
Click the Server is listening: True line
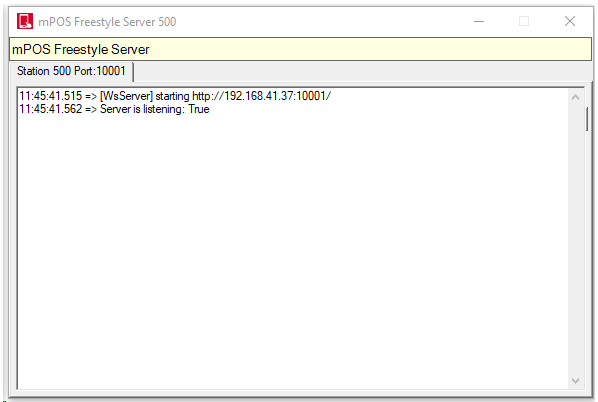tap(114, 109)
